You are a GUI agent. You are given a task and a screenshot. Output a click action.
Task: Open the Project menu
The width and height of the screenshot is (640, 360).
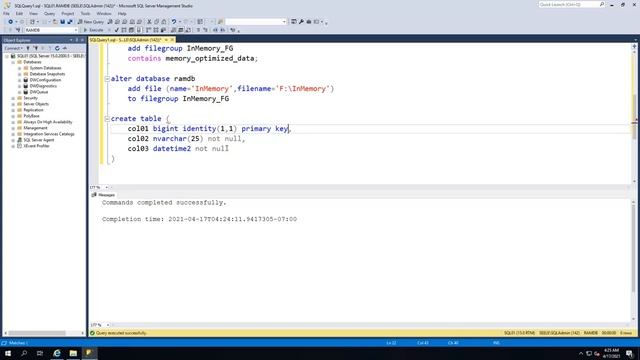point(68,13)
